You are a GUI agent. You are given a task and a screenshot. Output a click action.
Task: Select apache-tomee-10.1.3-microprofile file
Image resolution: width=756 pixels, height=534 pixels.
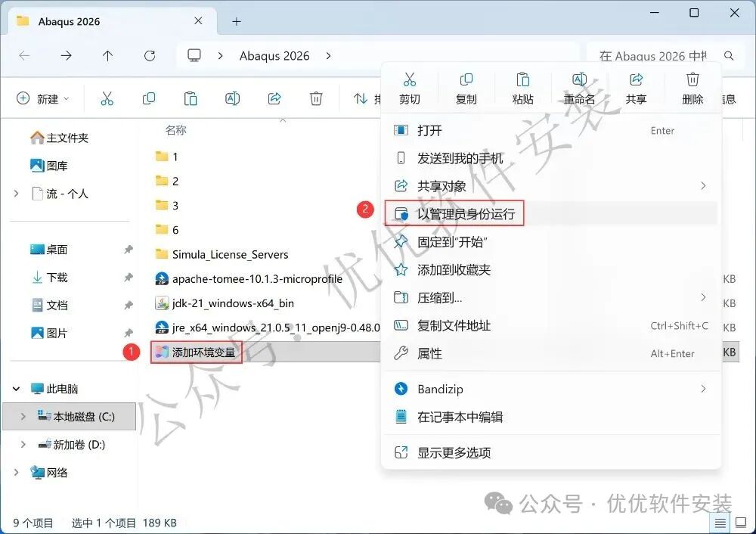(249, 279)
